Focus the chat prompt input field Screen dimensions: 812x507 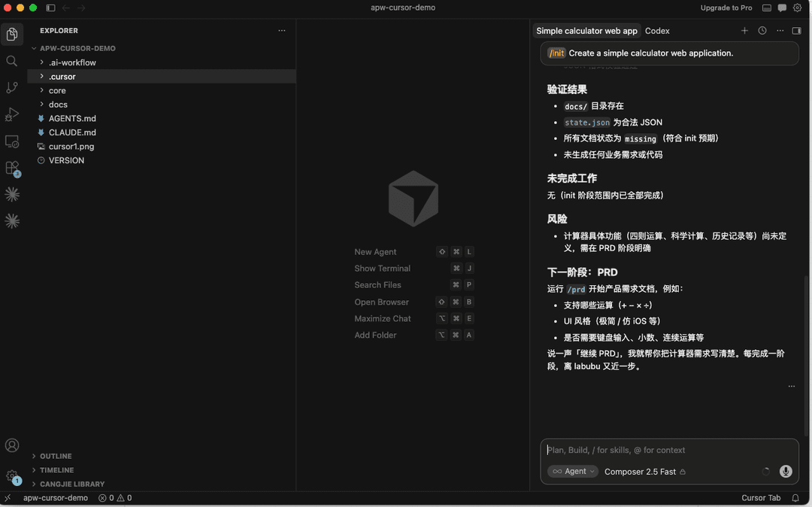click(669, 450)
